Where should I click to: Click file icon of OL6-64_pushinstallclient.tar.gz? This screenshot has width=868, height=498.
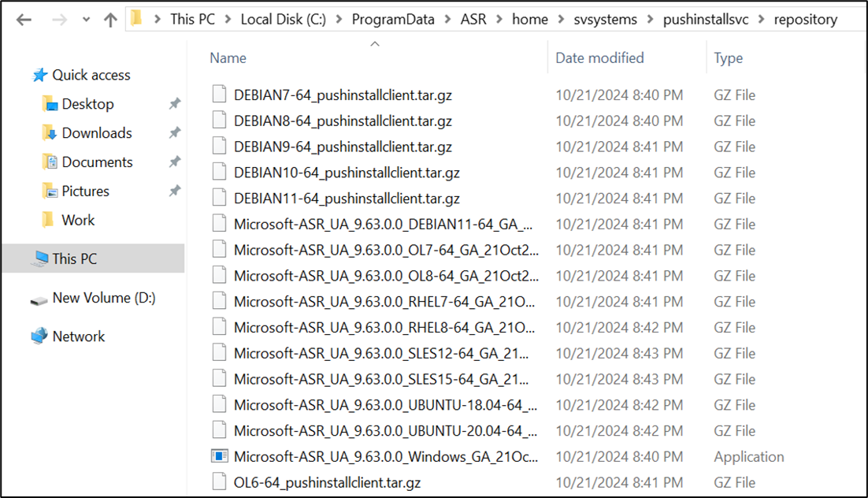[219, 481]
